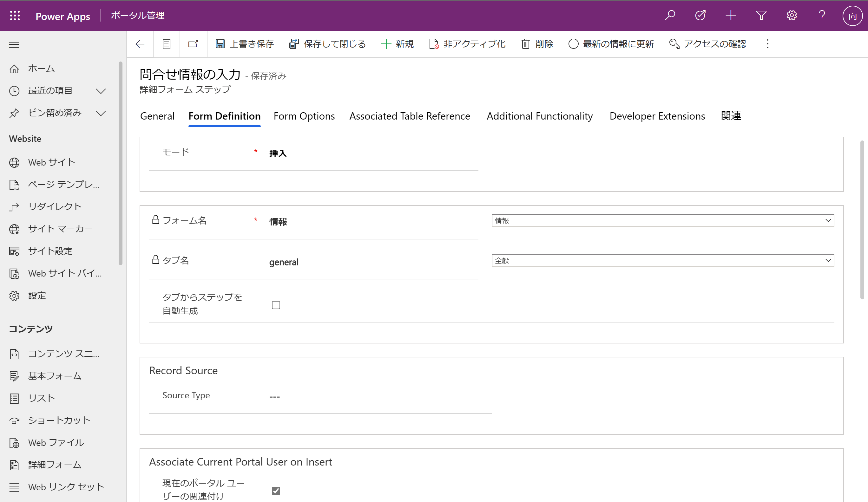
Task: Open the 全般 tab name dropdown
Action: [x=662, y=261]
